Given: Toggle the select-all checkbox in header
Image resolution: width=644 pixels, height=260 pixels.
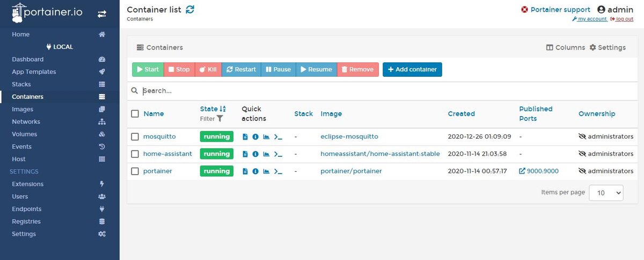Looking at the screenshot, I should pos(135,114).
